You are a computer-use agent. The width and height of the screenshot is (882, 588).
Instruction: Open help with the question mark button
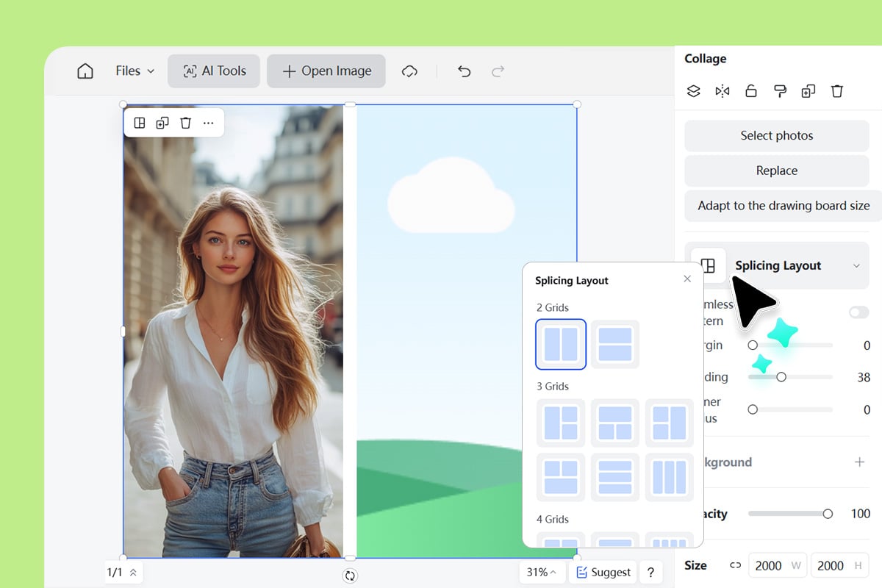tap(650, 573)
